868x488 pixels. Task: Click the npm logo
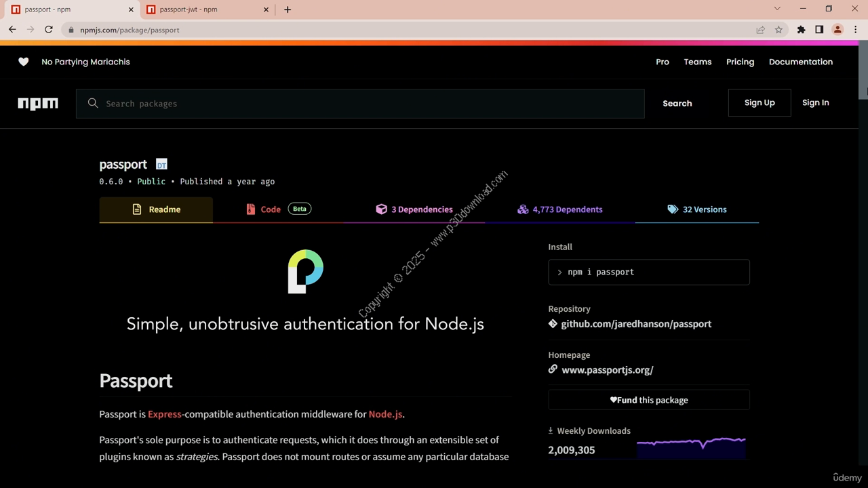[38, 104]
